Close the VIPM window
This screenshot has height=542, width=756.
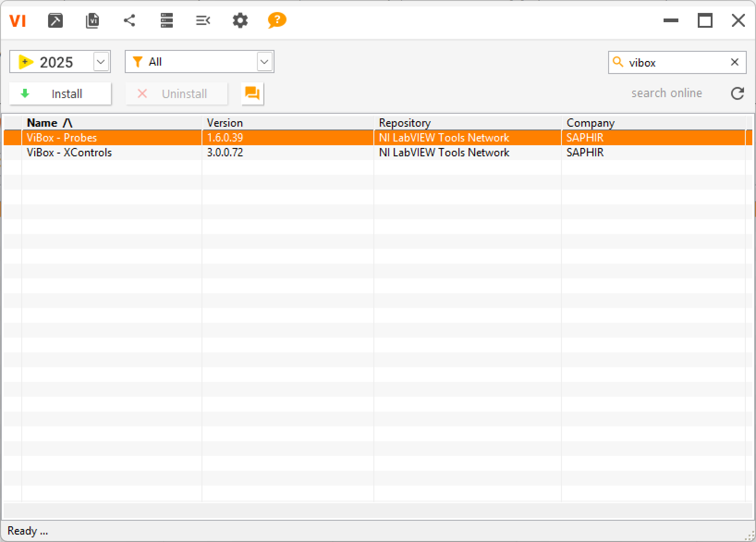pyautogui.click(x=738, y=20)
